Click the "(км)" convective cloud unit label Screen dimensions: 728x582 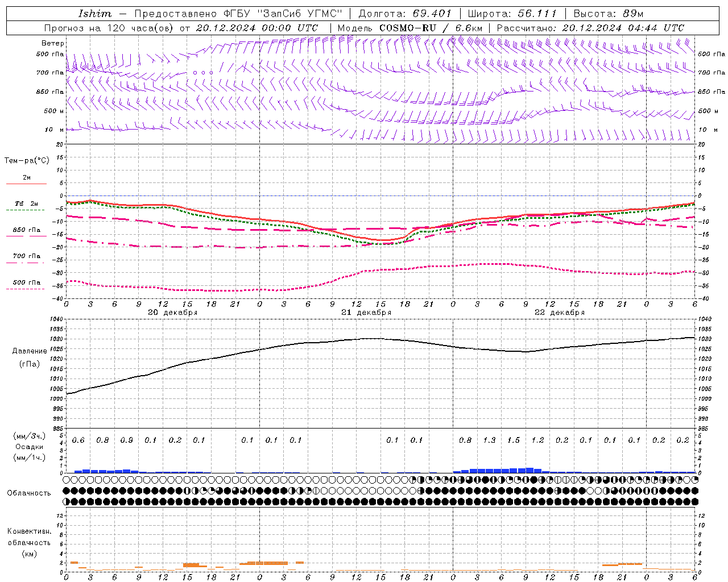click(29, 554)
